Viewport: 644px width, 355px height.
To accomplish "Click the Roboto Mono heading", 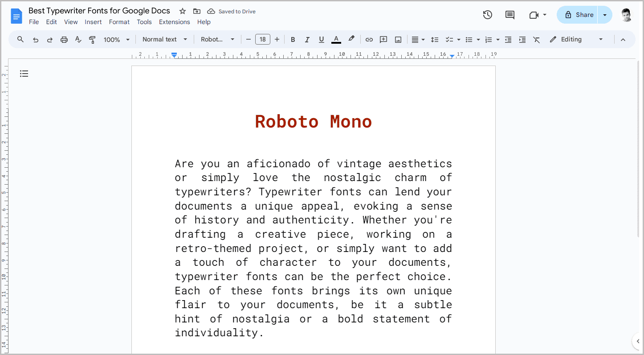I will click(x=314, y=121).
